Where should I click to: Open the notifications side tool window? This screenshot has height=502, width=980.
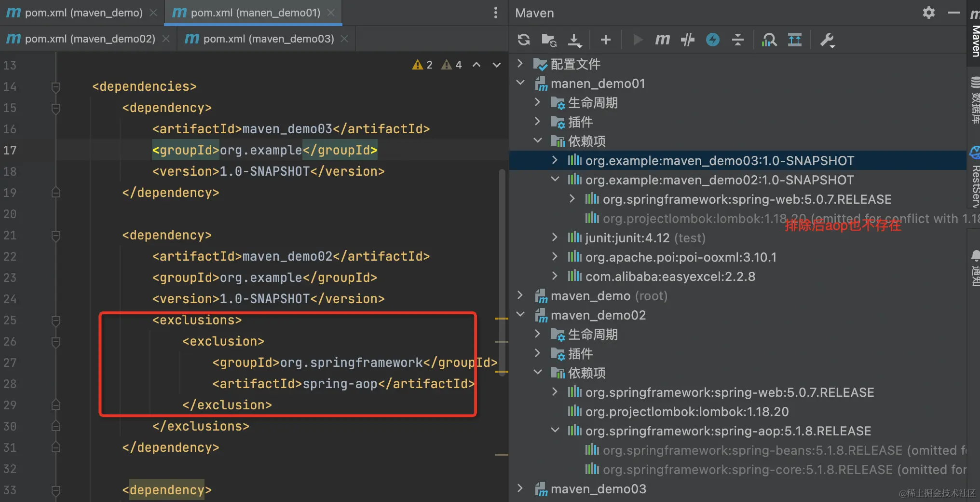pyautogui.click(x=975, y=268)
